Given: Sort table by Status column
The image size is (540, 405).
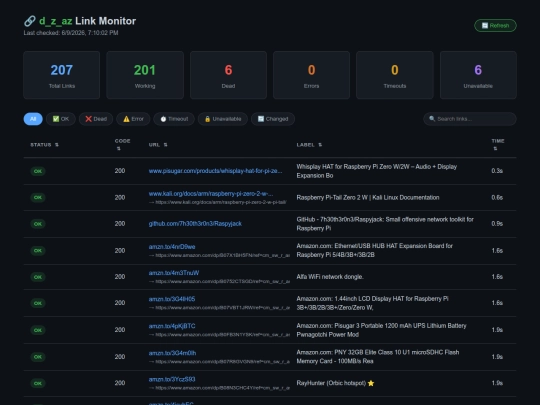Looking at the screenshot, I should click(44, 145).
